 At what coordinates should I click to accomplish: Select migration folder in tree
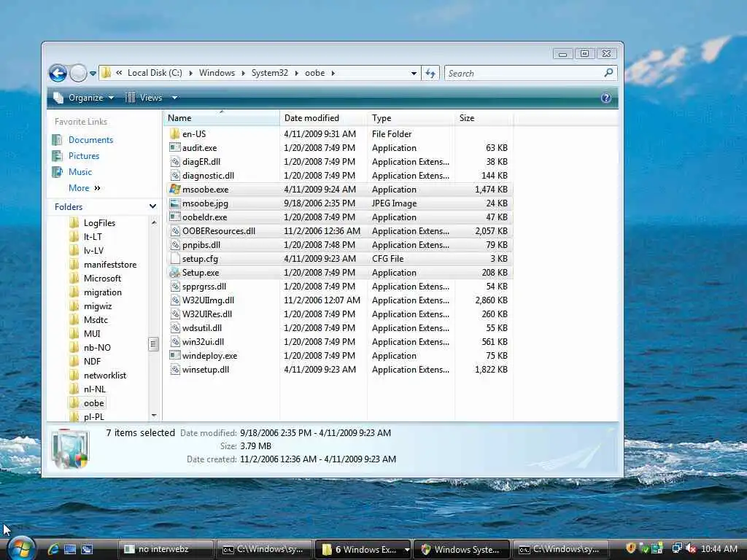click(102, 292)
